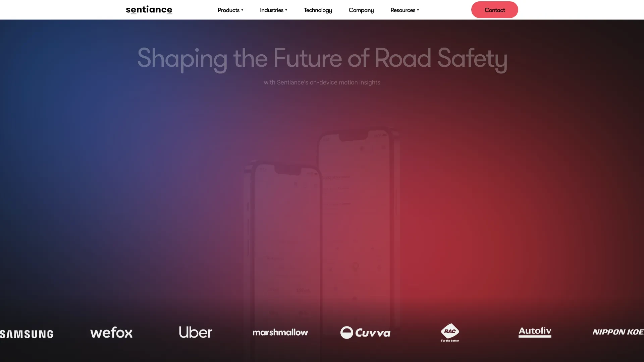644x362 pixels.
Task: Click the Contact button
Action: [494, 10]
